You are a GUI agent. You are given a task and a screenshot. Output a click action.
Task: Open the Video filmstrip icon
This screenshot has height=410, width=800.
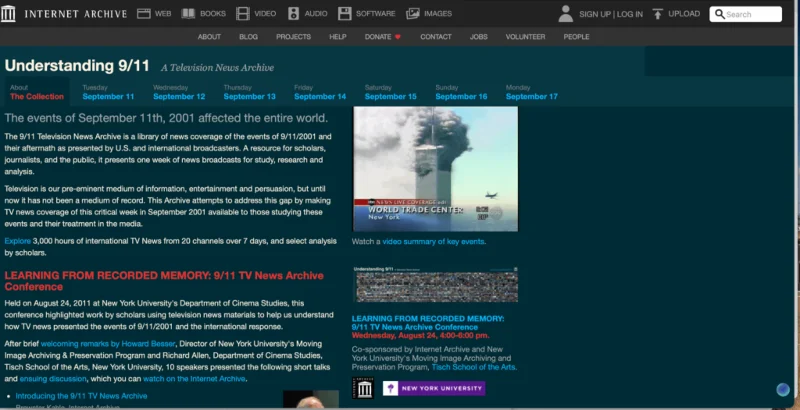pyautogui.click(x=243, y=14)
